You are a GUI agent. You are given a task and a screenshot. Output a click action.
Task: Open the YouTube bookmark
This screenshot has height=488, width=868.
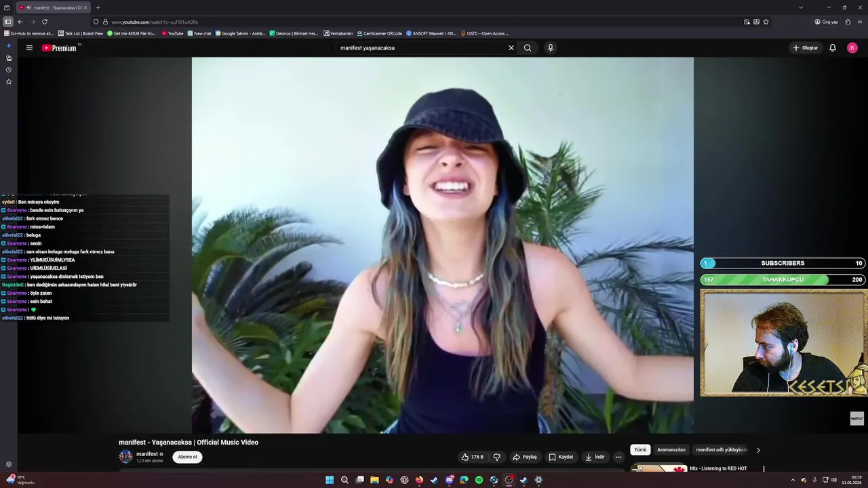point(172,33)
